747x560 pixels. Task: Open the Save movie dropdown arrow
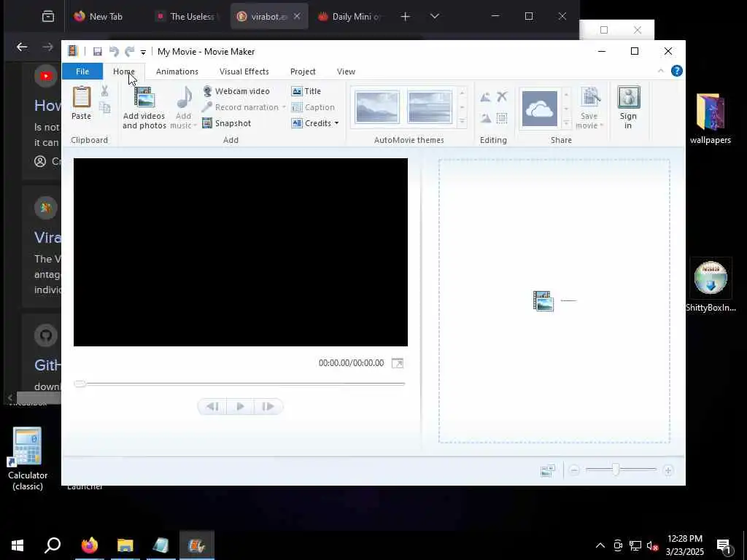(x=602, y=125)
